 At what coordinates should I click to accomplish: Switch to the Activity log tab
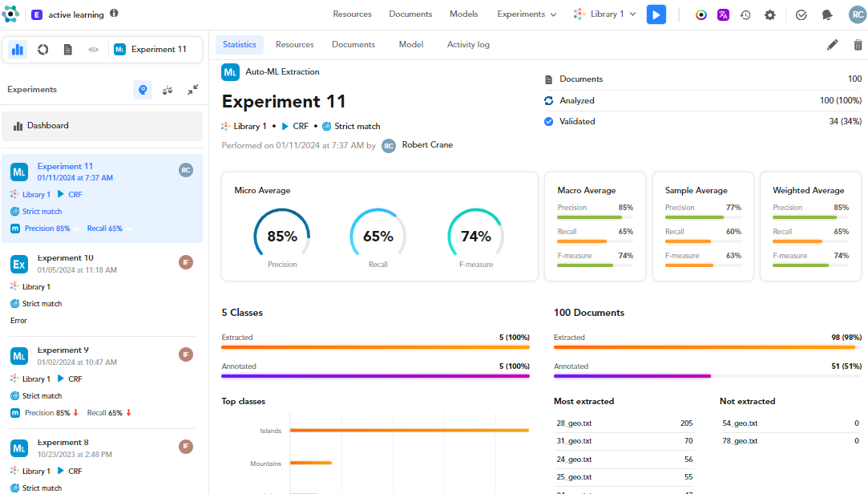(x=468, y=45)
